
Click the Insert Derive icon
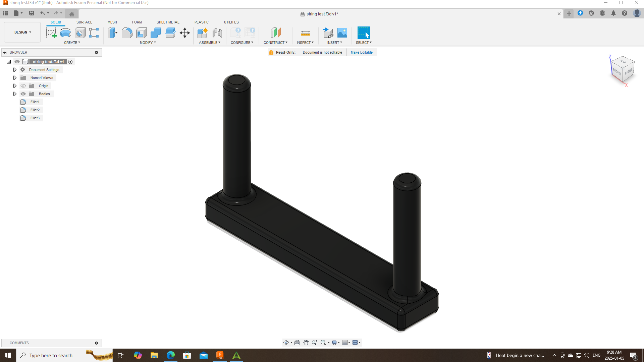tap(328, 33)
